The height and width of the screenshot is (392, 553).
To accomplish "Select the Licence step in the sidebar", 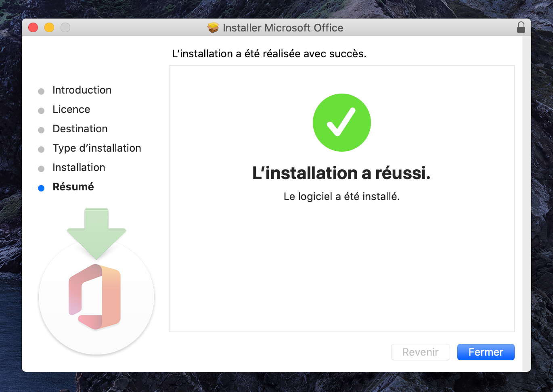I will click(x=71, y=109).
